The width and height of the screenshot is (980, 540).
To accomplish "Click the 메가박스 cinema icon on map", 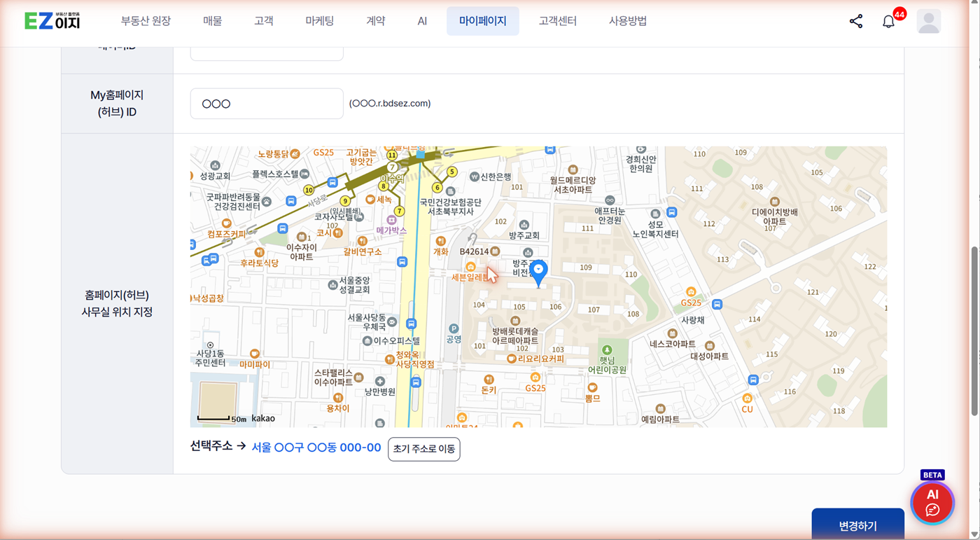I will tap(392, 220).
